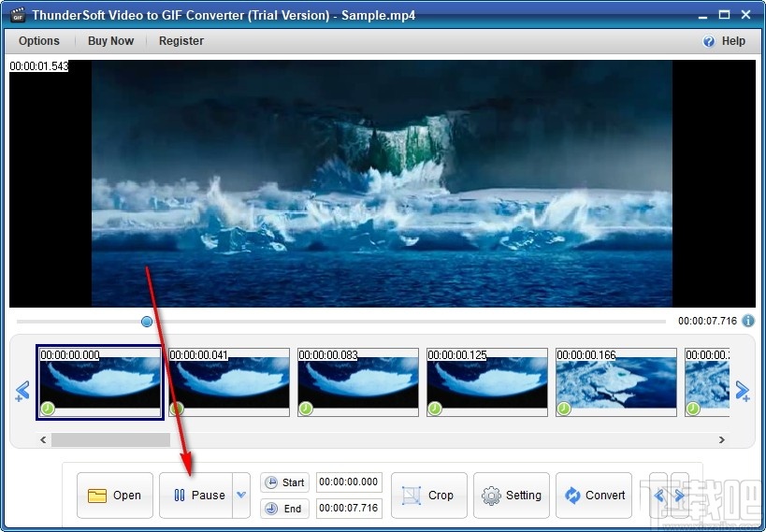The height and width of the screenshot is (532, 766).
Task: Open the Register menu item
Action: pos(181,41)
